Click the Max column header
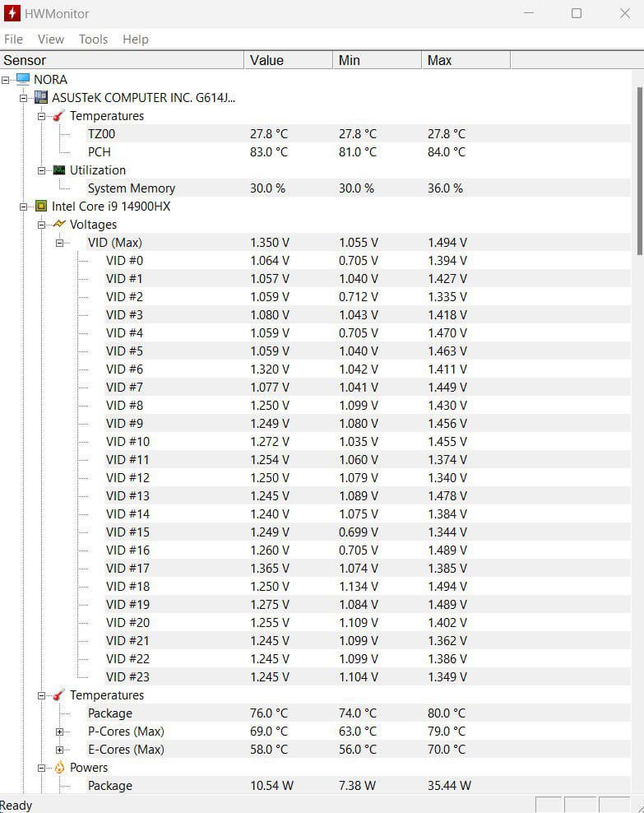The width and height of the screenshot is (644, 813). click(x=466, y=60)
